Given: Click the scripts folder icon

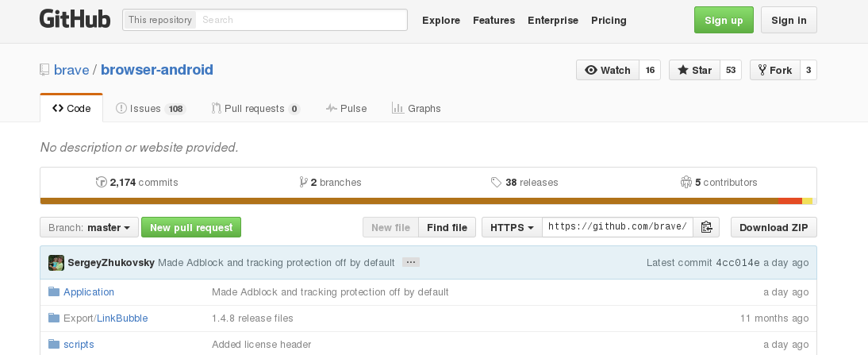Looking at the screenshot, I should click(x=54, y=344).
